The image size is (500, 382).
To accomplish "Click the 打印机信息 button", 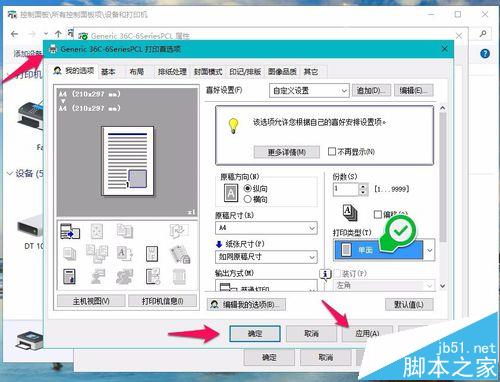I will point(162,301).
